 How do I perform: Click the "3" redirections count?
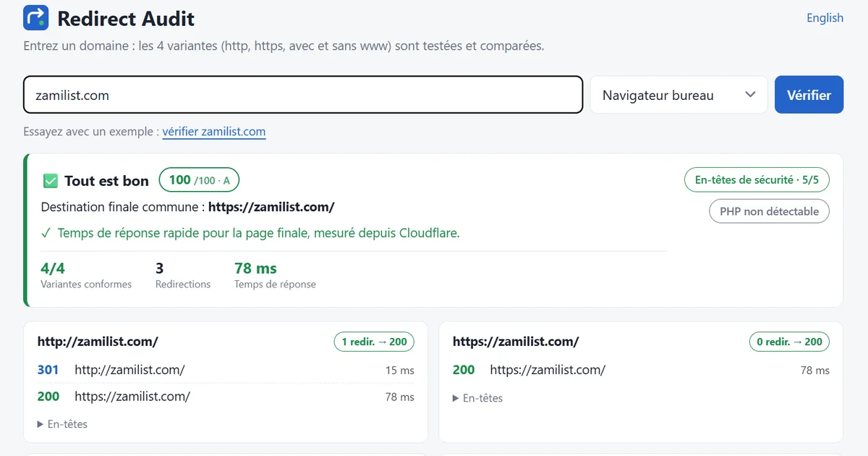click(x=160, y=269)
